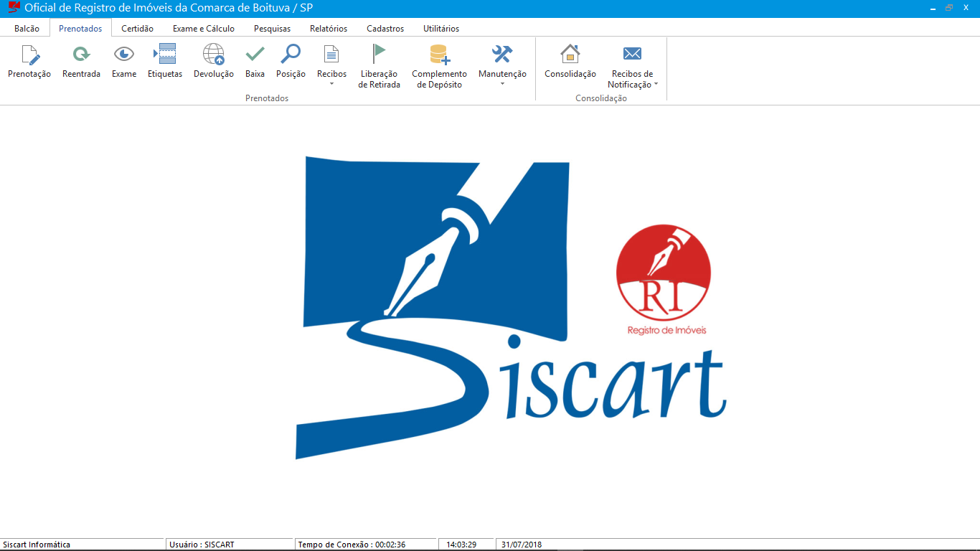Expand Recibos de Notificação dropdown arrow
Screen dimensions: 980x551
coord(656,84)
